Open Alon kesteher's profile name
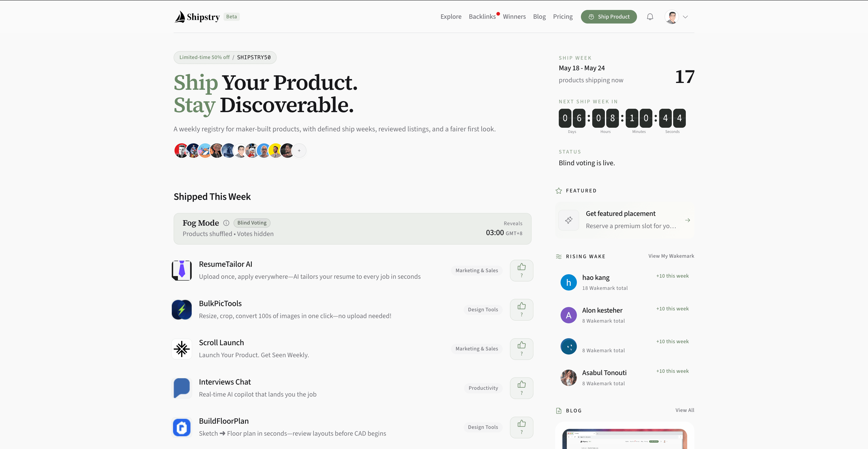Image resolution: width=868 pixels, height=449 pixels. click(602, 310)
